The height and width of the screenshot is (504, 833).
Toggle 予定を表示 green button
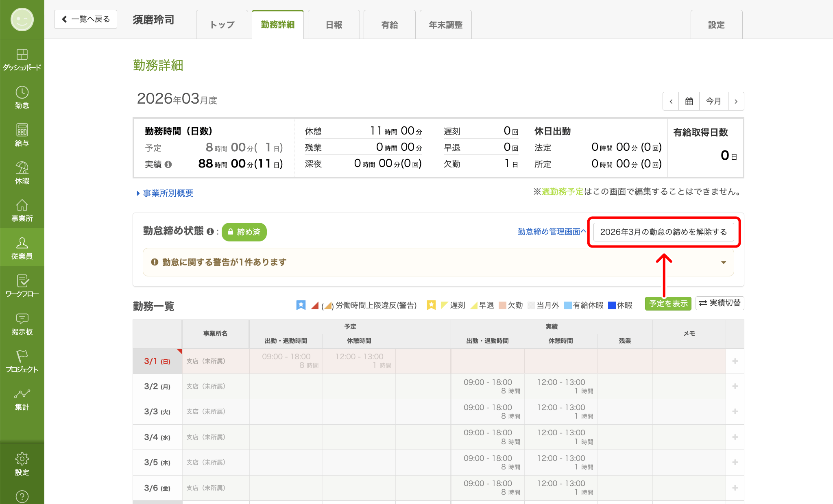pyautogui.click(x=668, y=303)
